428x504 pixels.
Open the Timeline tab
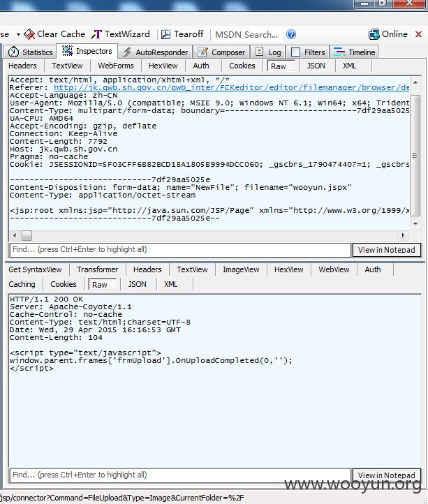(355, 52)
